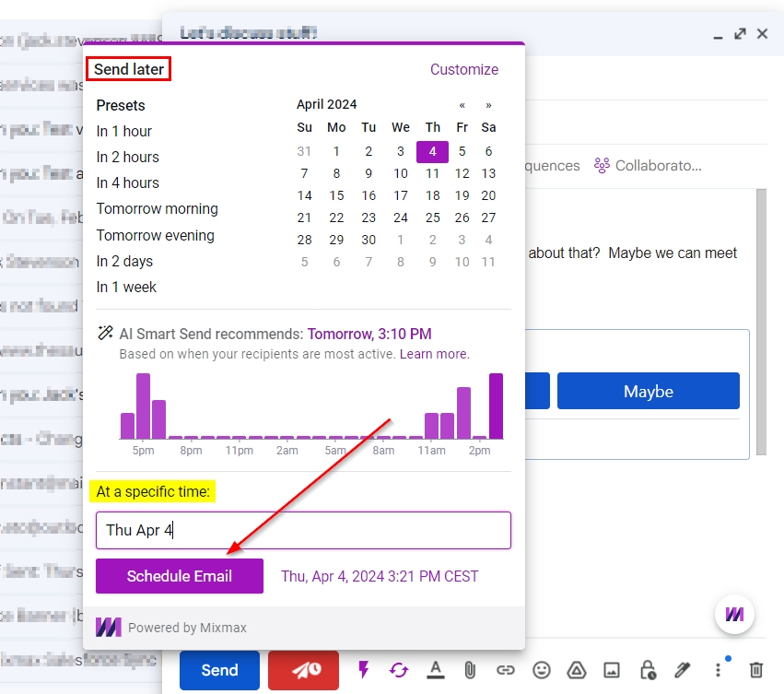Open more send options with three dots
The width and height of the screenshot is (784, 694).
tap(719, 670)
